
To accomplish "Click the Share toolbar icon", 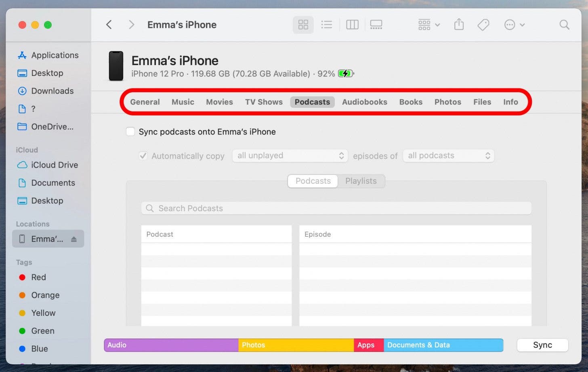I will (459, 25).
